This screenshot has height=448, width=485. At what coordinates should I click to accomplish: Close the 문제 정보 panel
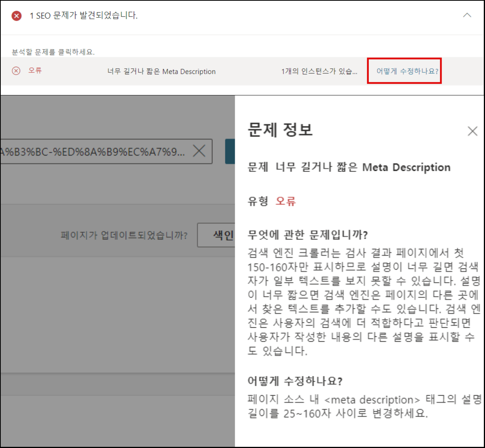pos(473,131)
